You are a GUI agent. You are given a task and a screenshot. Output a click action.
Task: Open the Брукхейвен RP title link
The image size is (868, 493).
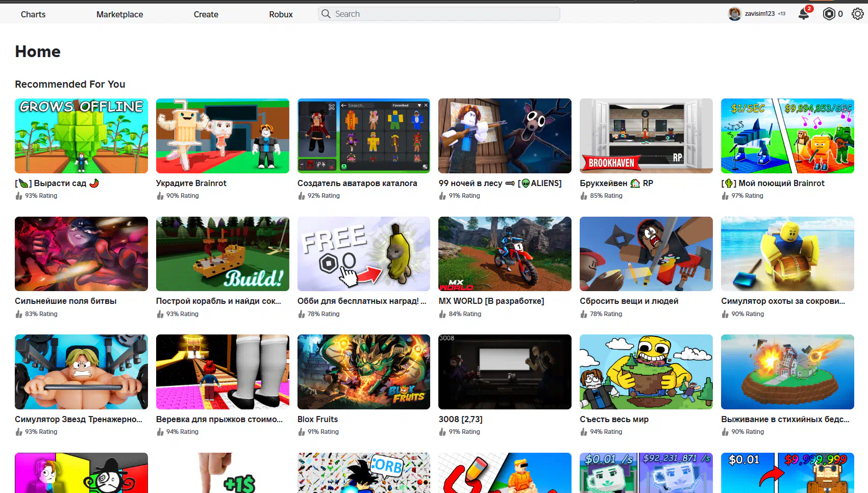[x=616, y=183]
